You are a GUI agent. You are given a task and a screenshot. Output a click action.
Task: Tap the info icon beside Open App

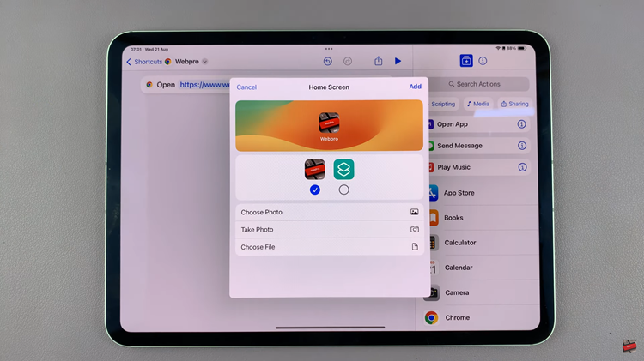click(x=521, y=124)
